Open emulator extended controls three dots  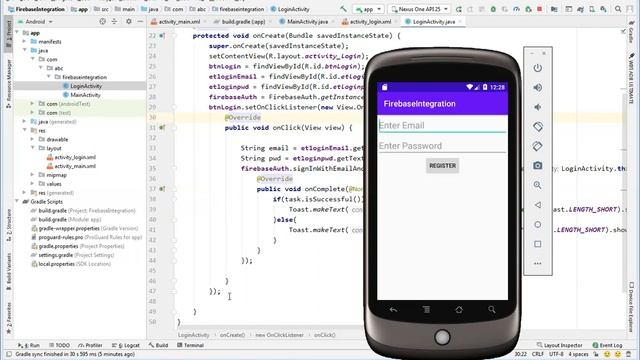tap(538, 263)
